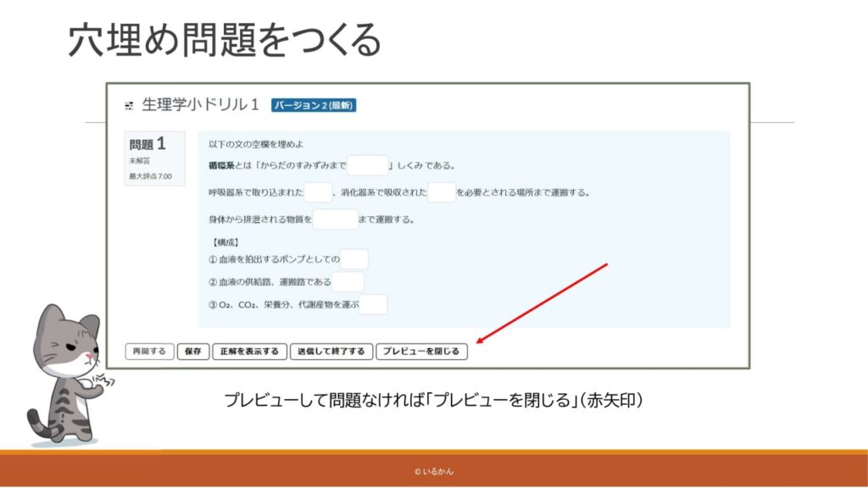Select the blank after ポンプとしての
This screenshot has height=488, width=868.
[354, 259]
